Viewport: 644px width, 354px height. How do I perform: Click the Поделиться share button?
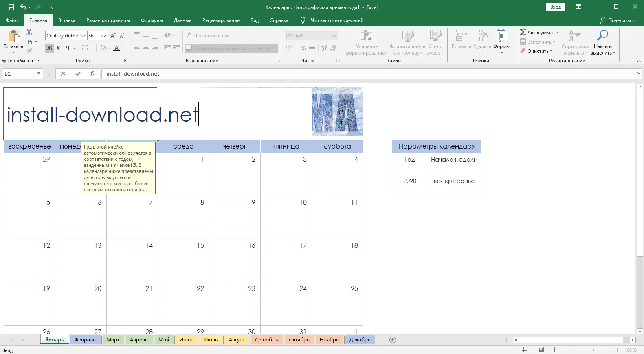tap(618, 20)
